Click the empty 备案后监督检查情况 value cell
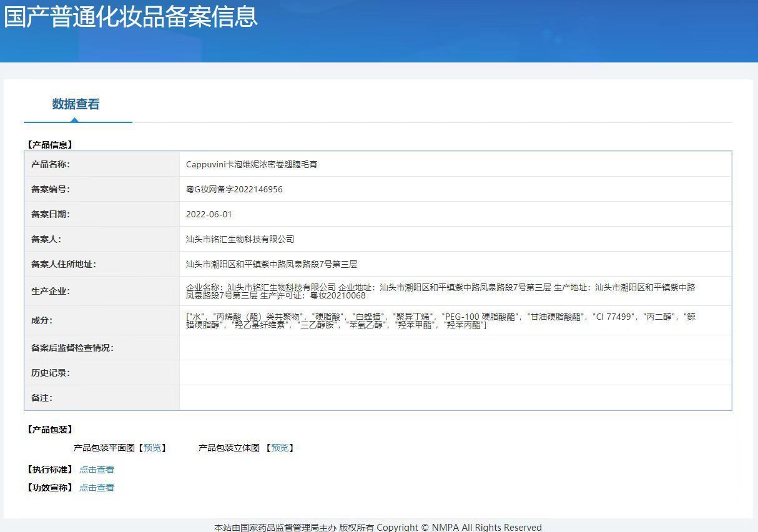758x532 pixels. [455, 348]
